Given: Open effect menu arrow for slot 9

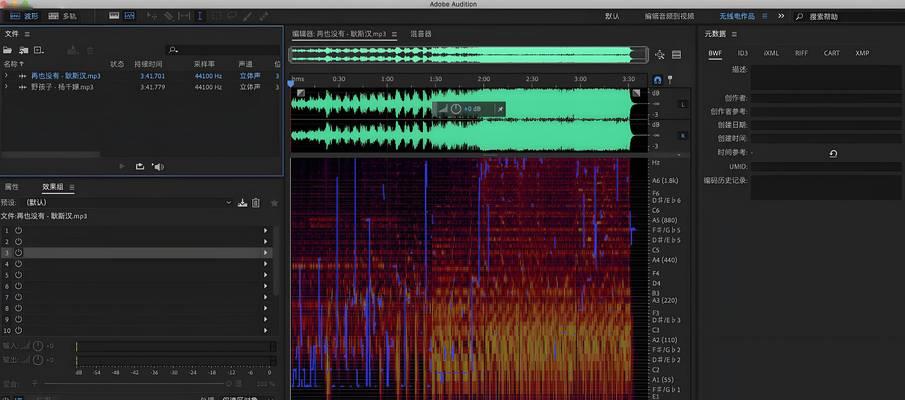Looking at the screenshot, I should pos(265,320).
